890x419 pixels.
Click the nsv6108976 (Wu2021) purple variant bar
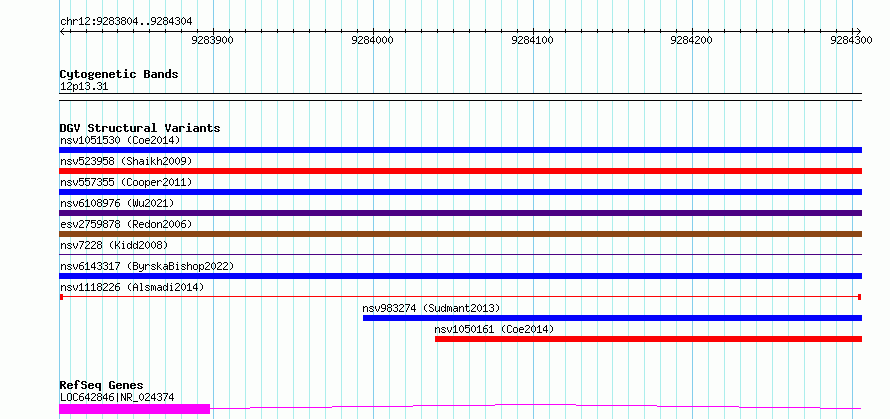[460, 213]
